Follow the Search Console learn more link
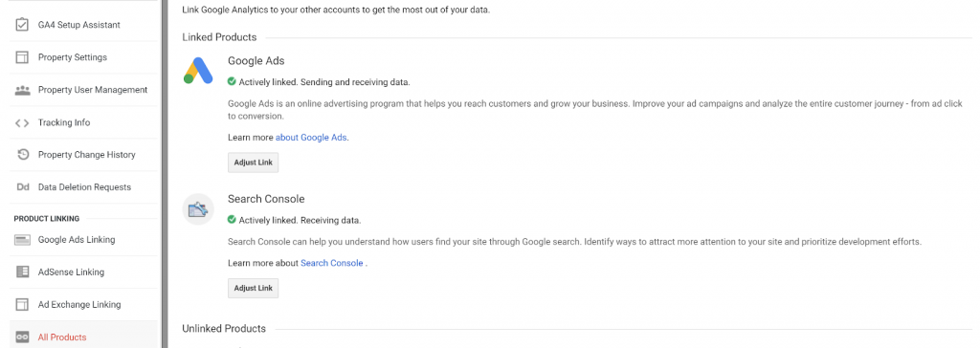This screenshot has width=980, height=348. [x=332, y=264]
